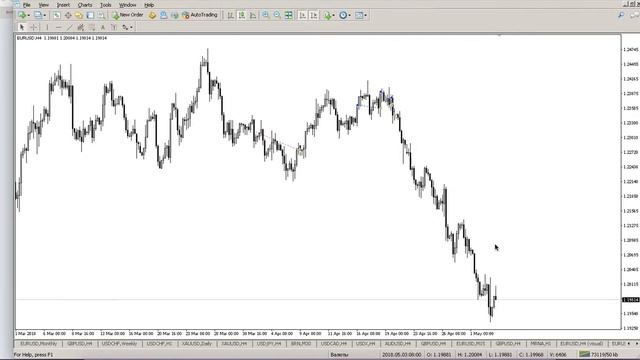This screenshot has width=640, height=360.
Task: Open the Terminal panel icon
Action: (90, 15)
